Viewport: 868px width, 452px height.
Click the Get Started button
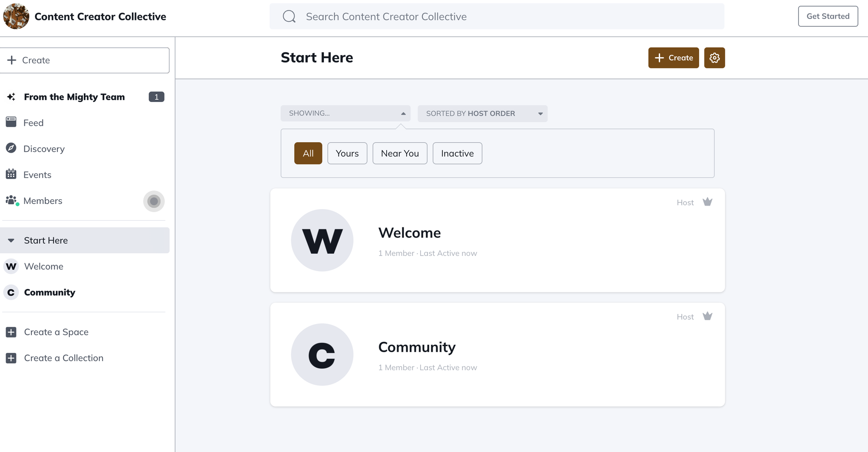(x=828, y=16)
